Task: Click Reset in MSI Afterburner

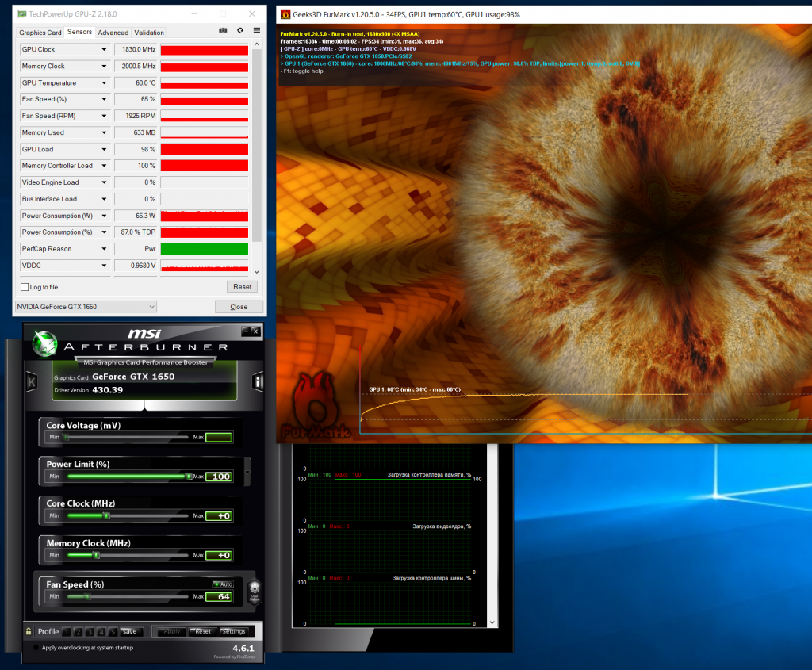Action: coord(203,632)
